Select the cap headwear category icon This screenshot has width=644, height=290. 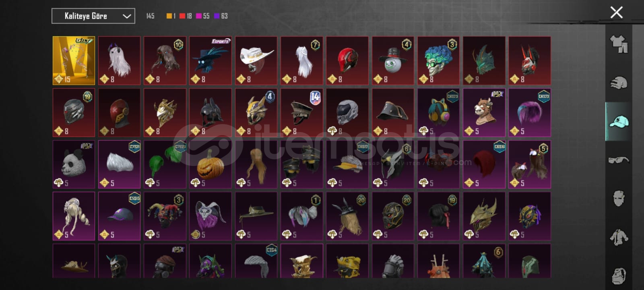(x=619, y=121)
